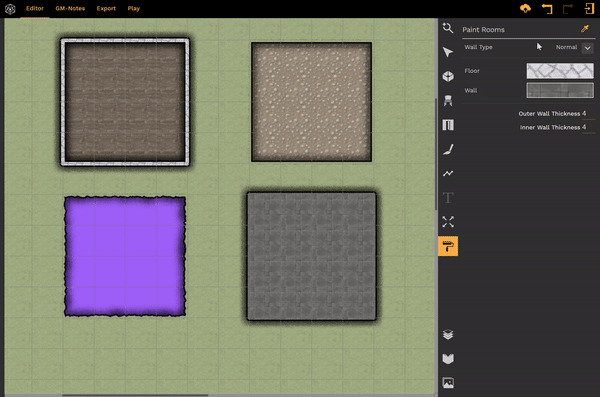600x397 pixels.
Task: Activate the arrow select tool
Action: (448, 52)
